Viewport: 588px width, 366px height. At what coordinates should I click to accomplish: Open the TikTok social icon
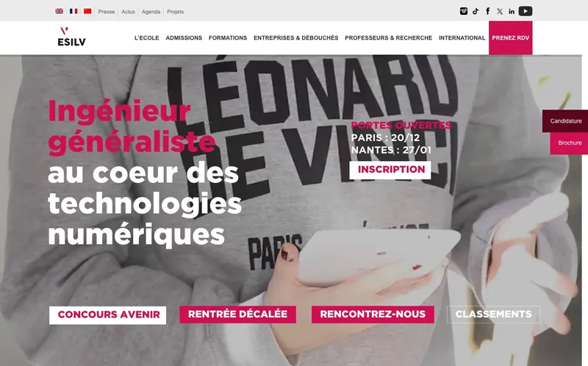(476, 11)
